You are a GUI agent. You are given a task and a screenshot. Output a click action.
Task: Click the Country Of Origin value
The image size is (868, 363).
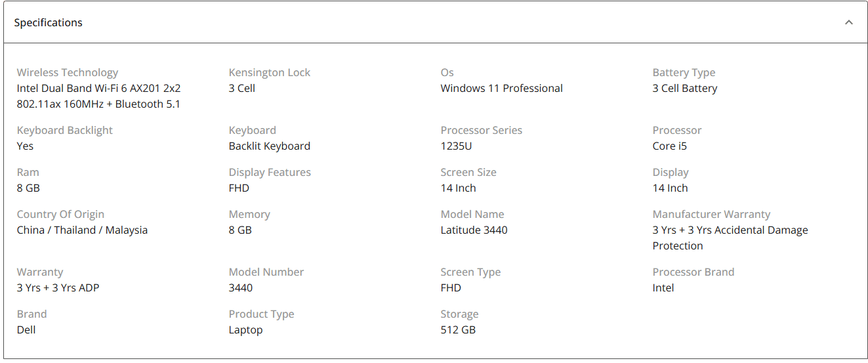(x=82, y=230)
